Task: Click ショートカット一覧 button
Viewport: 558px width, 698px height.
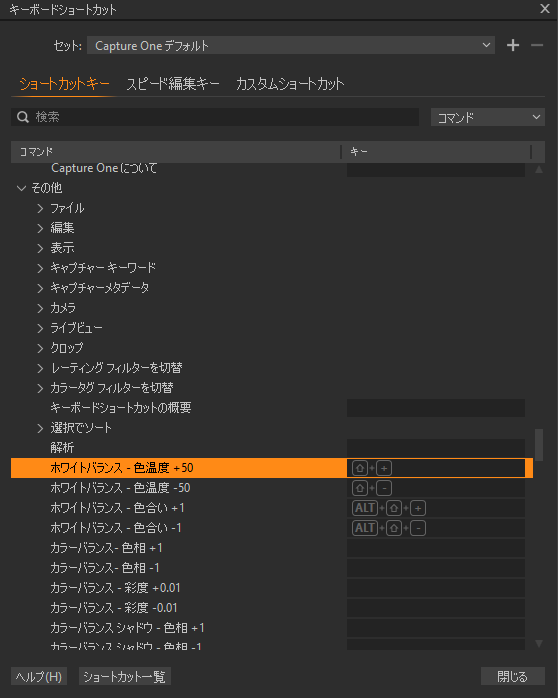Action: pos(125,677)
